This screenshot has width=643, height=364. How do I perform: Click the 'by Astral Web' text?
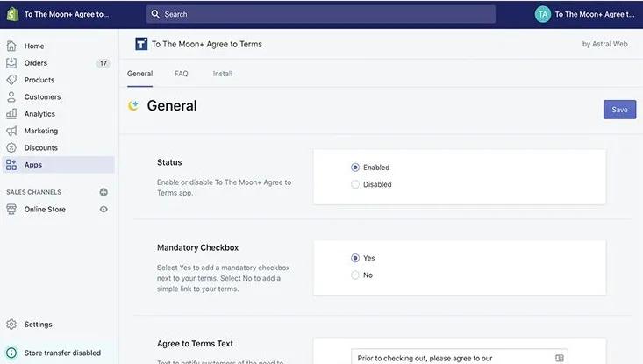605,44
